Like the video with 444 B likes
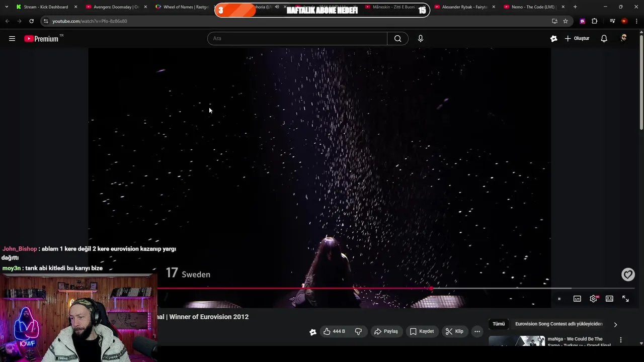644x362 pixels. point(334,331)
